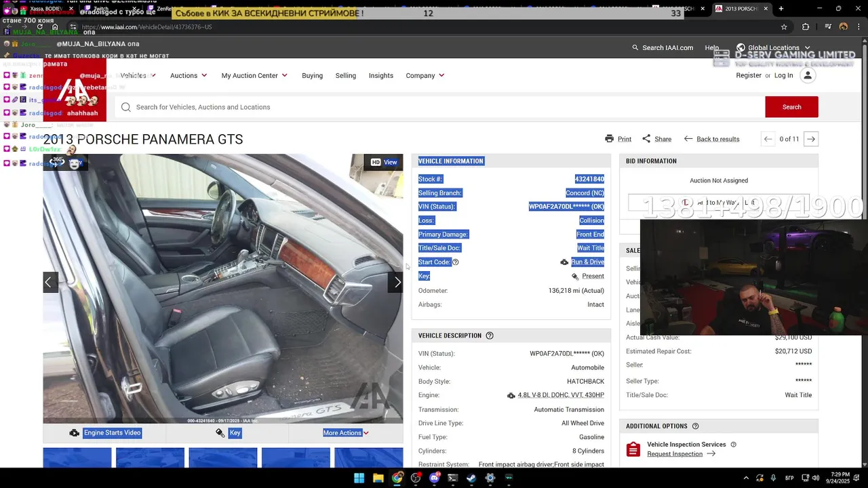Click the $20,712 USD repair cost
Image resolution: width=868 pixels, height=488 pixels.
click(x=793, y=351)
